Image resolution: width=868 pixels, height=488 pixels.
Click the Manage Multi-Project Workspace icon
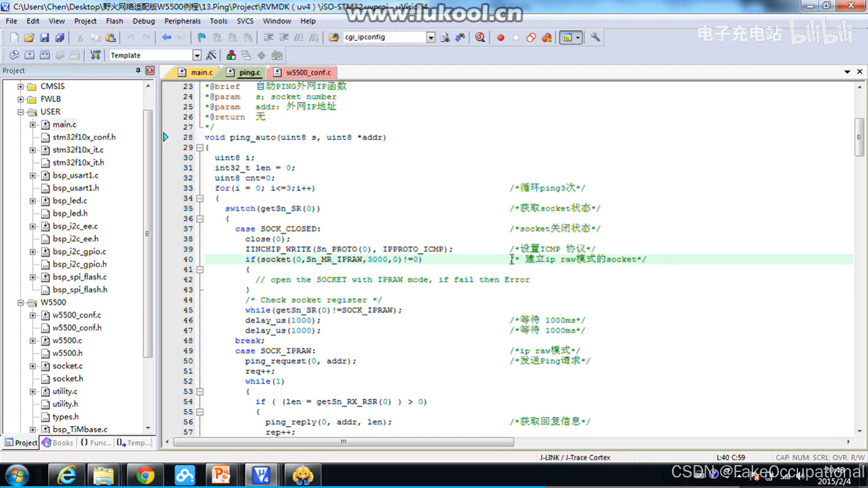pos(246,56)
